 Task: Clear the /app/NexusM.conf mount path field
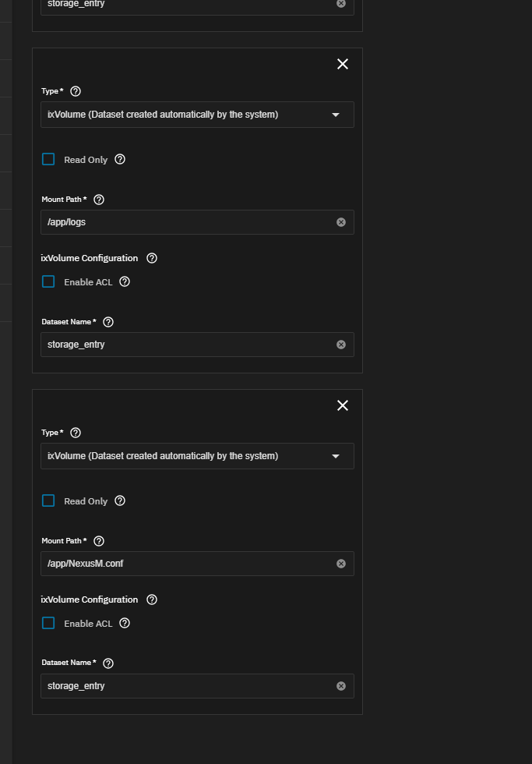341,564
